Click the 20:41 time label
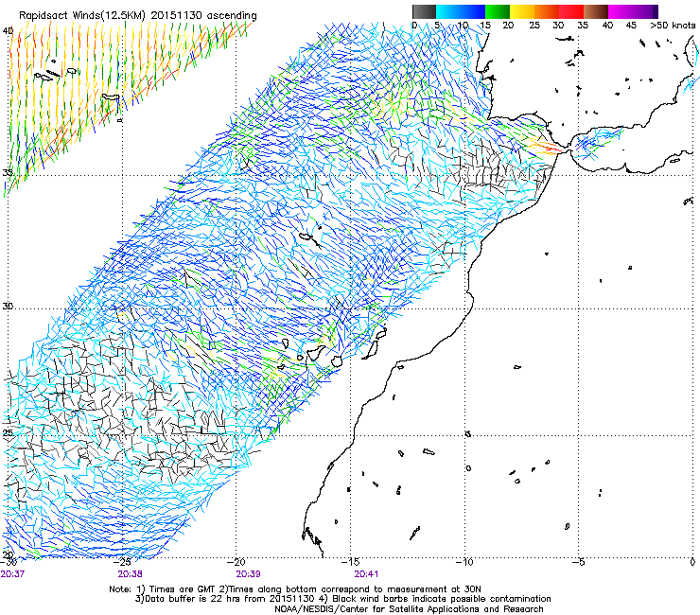The image size is (700, 615). [x=366, y=574]
